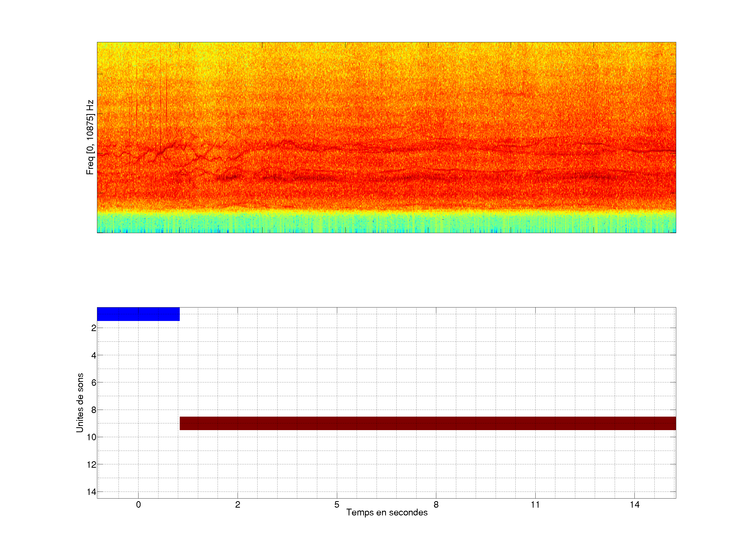Click the y-axis tick label 10
The width and height of the screenshot is (747, 560).
(x=92, y=437)
